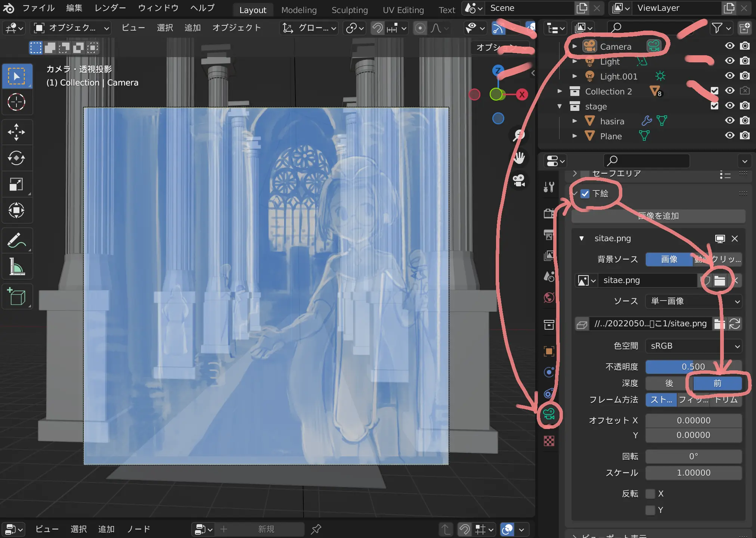Open the Physics properties tab

(x=549, y=372)
